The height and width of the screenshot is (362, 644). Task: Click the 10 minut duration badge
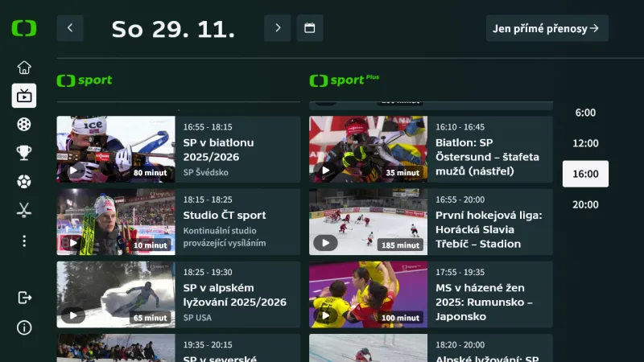pos(150,245)
